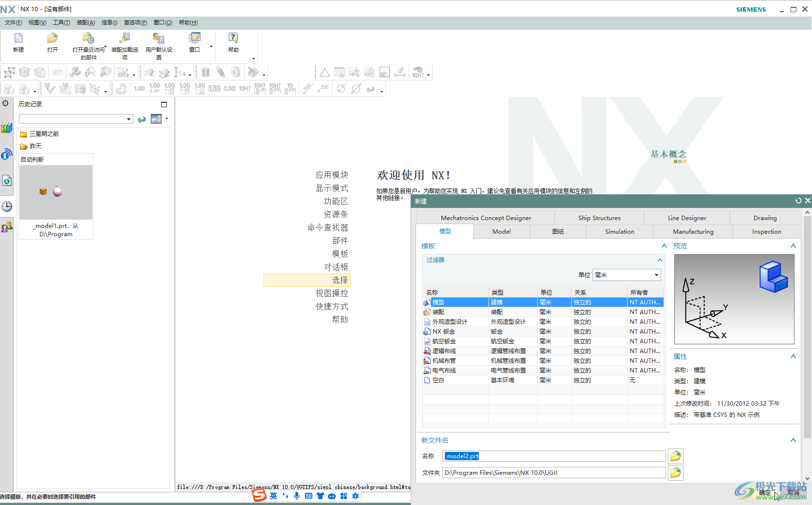Viewport: 812px width, 505px height.
Task: Browse for new file name folder icon
Action: [676, 456]
